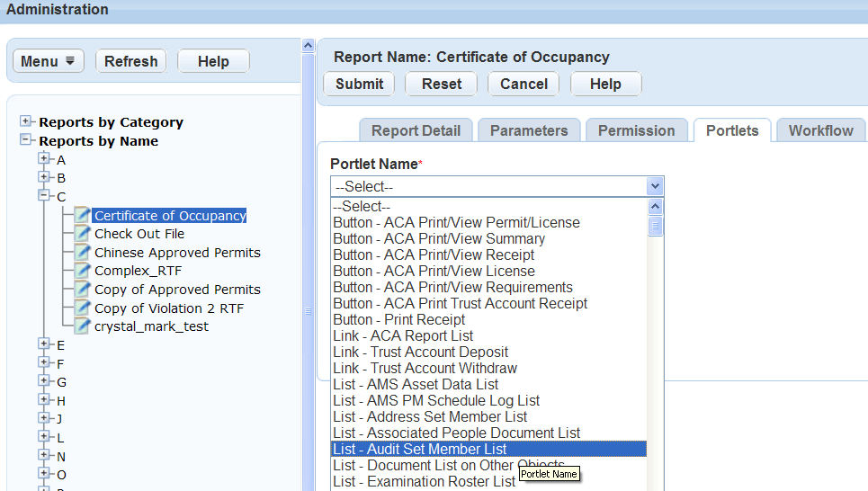Collapse the Reports by Name node
The height and width of the screenshot is (491, 868).
pos(26,140)
